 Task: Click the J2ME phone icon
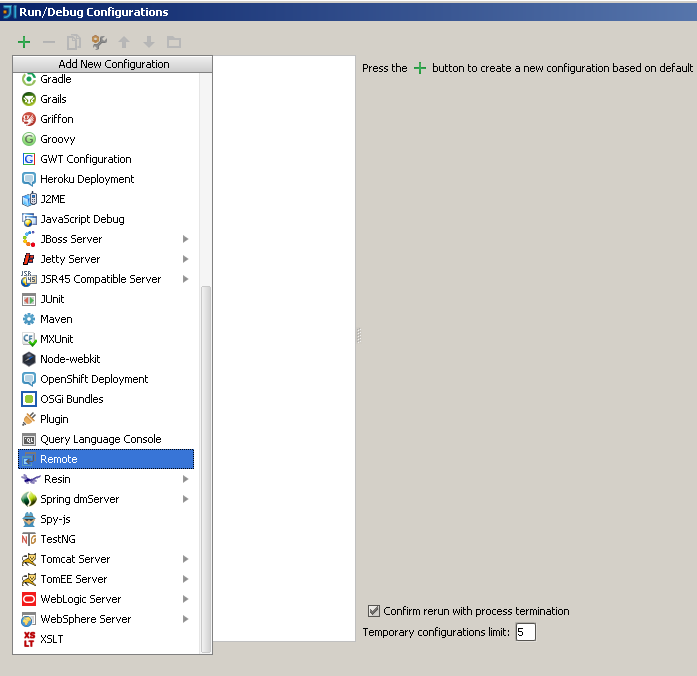29,199
